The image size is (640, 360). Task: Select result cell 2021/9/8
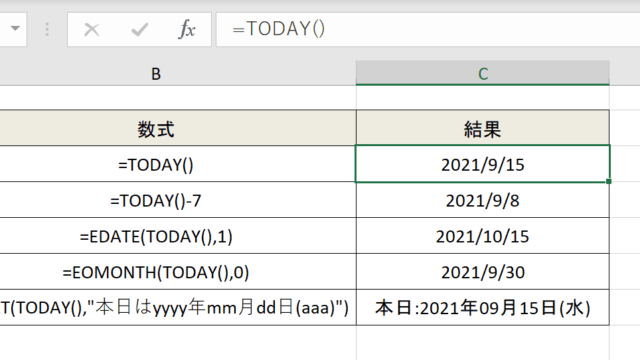tap(483, 200)
